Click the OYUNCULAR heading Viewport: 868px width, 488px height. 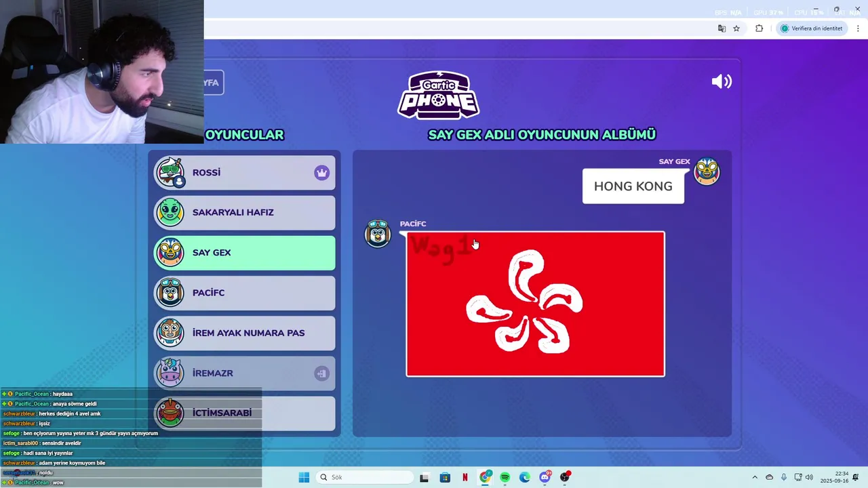(x=244, y=135)
